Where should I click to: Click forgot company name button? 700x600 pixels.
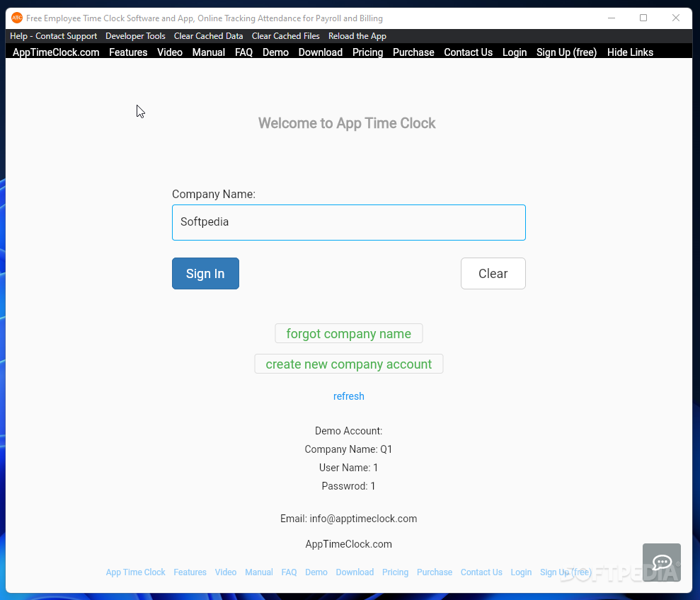click(349, 333)
